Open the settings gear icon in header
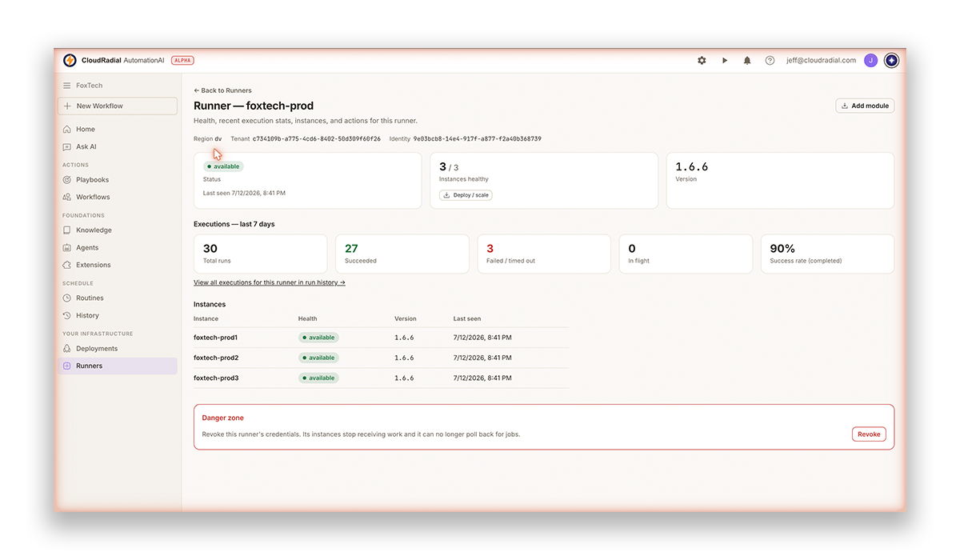Image resolution: width=960 pixels, height=560 pixels. (702, 60)
